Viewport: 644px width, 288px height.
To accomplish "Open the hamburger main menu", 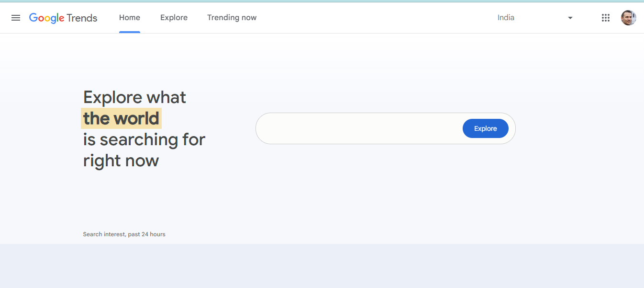I will (x=16, y=18).
